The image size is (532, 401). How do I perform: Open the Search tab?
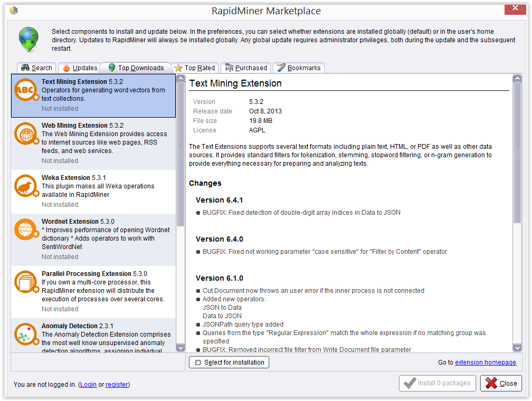[x=36, y=68]
